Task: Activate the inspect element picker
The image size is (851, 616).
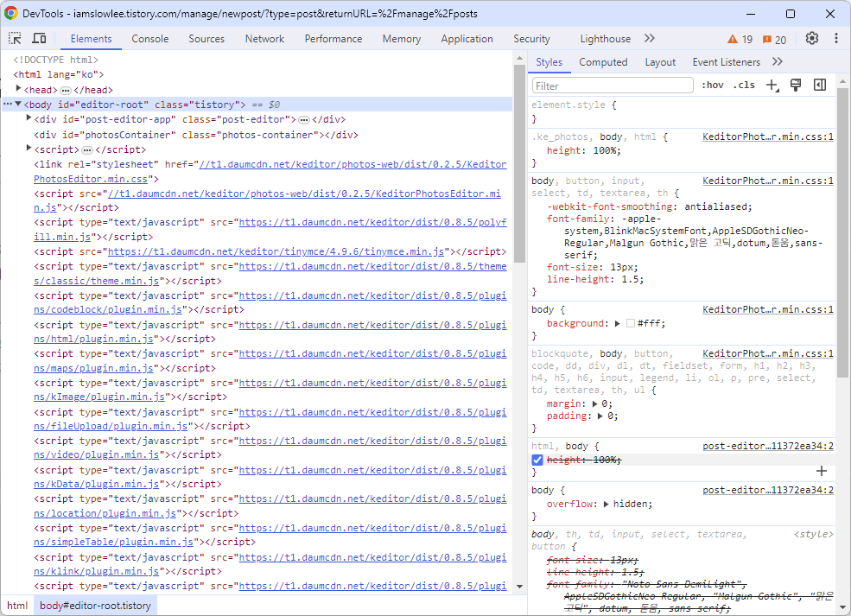Action: click(x=16, y=39)
